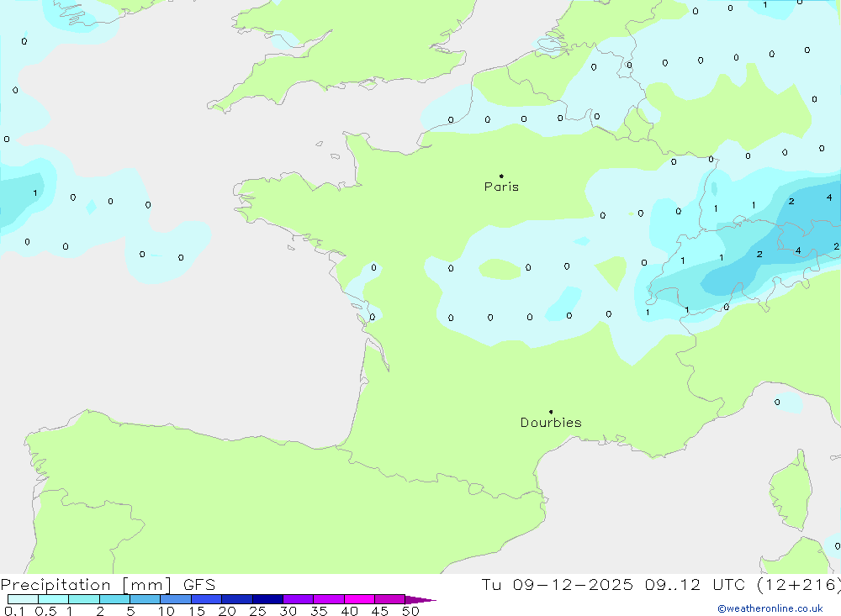Viewport: 841px width, 616px height.
Task: Pick the 10 to 15 mm legend swatch
Action: pos(176,599)
